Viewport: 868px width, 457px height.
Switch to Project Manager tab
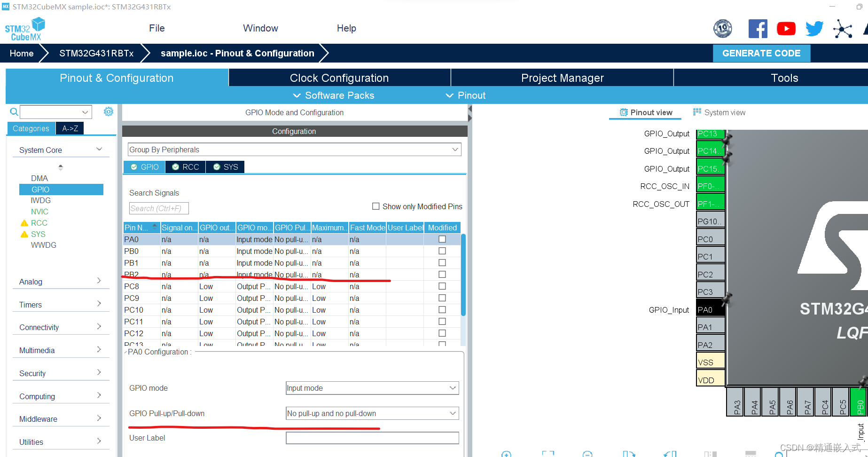[x=562, y=78]
